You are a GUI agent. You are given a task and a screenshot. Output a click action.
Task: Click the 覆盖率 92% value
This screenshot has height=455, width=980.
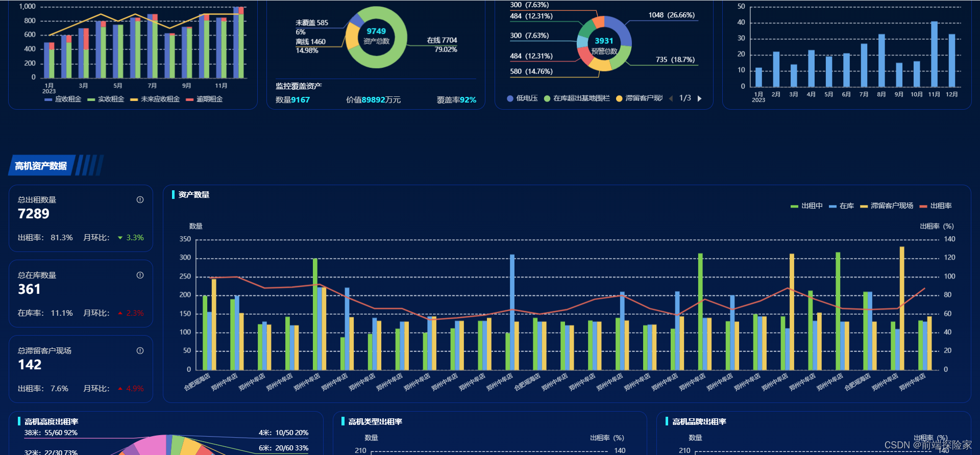tap(468, 100)
